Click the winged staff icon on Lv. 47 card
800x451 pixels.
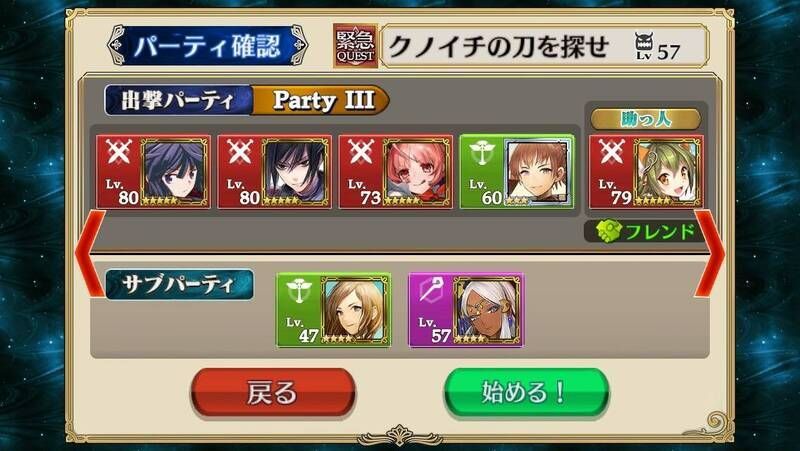tap(298, 291)
